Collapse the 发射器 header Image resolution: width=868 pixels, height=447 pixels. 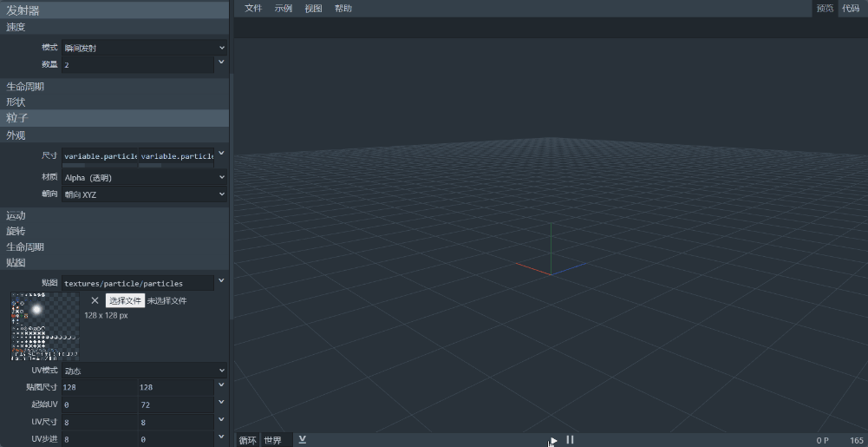(x=114, y=10)
